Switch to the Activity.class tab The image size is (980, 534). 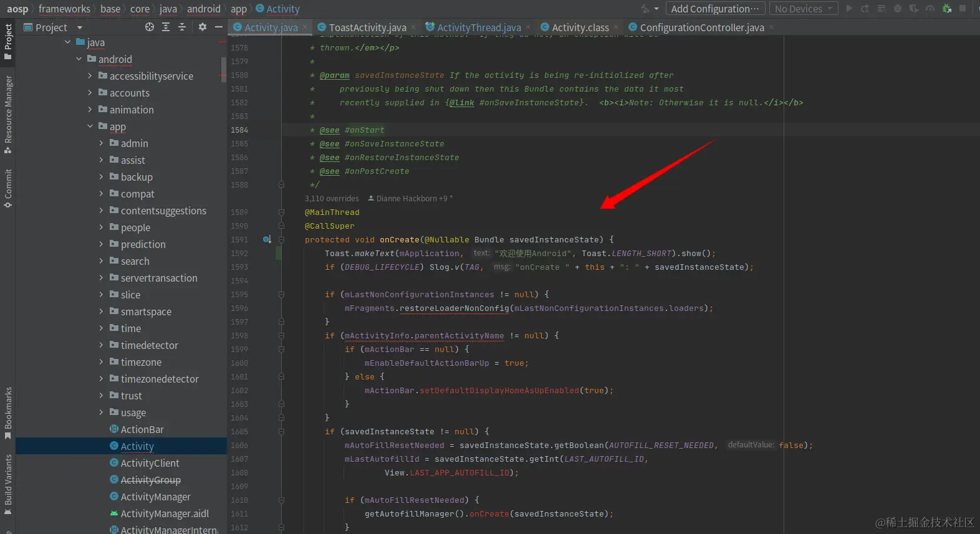point(580,27)
